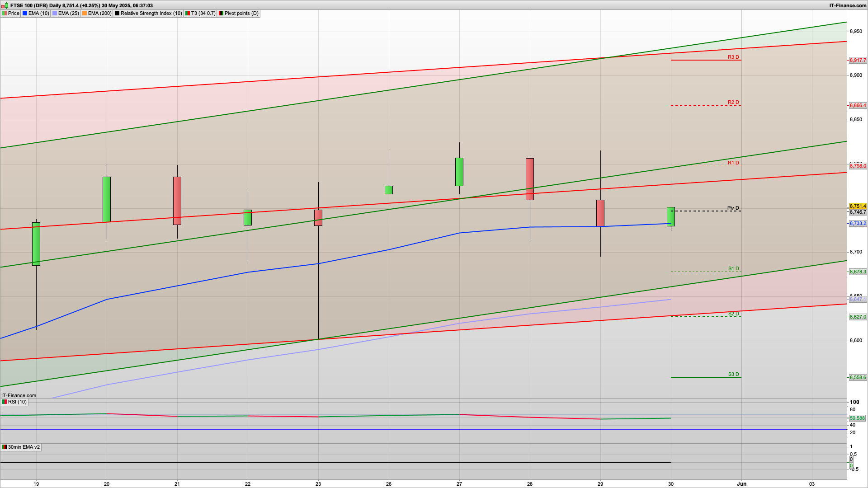This screenshot has height=488, width=868.
Task: Click the blue EMA (10) legend swatch
Action: 25,13
